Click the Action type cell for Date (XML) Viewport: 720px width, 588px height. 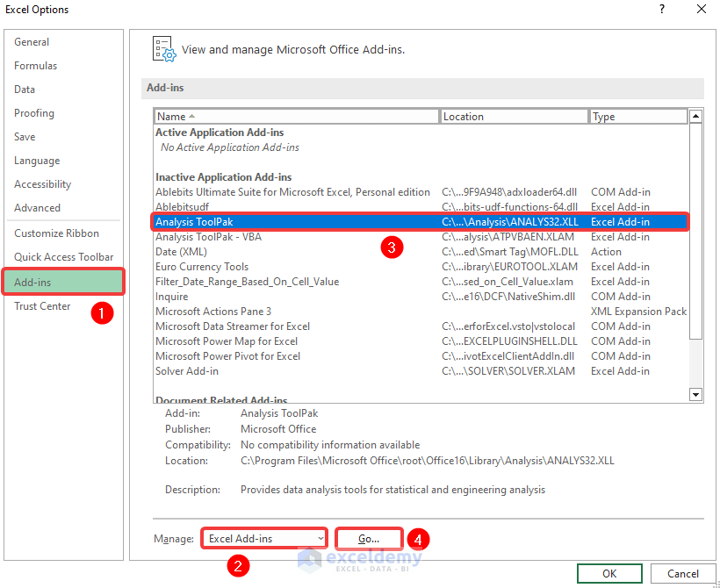tap(606, 252)
